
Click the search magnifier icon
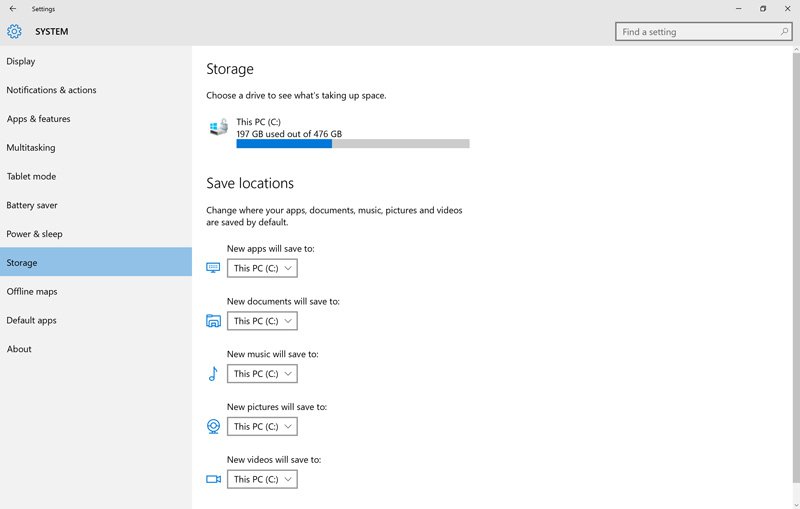click(x=784, y=32)
